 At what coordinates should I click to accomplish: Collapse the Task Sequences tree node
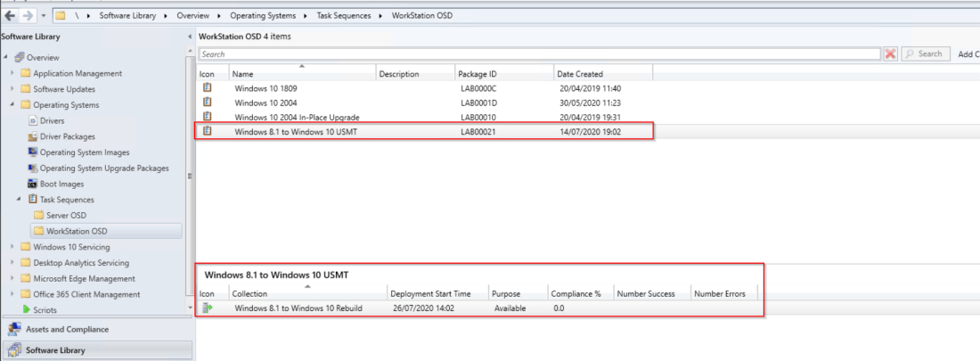(20, 200)
